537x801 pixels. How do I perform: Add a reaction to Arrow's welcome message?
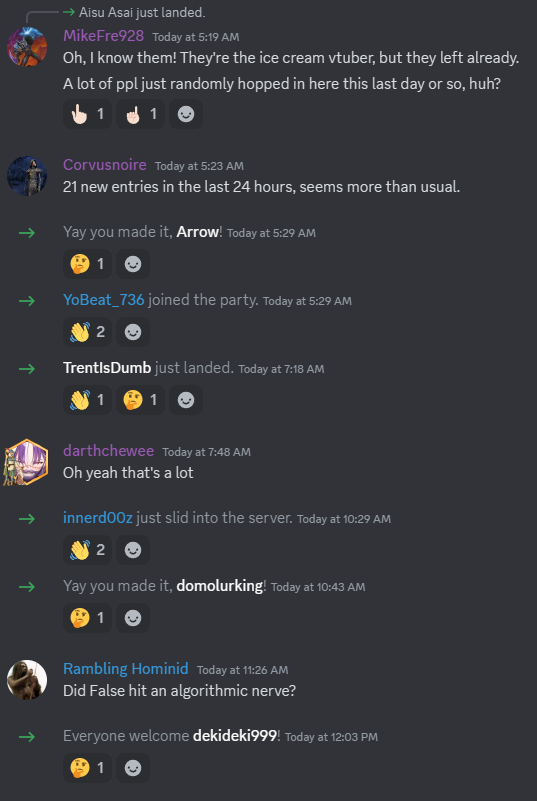(x=133, y=264)
